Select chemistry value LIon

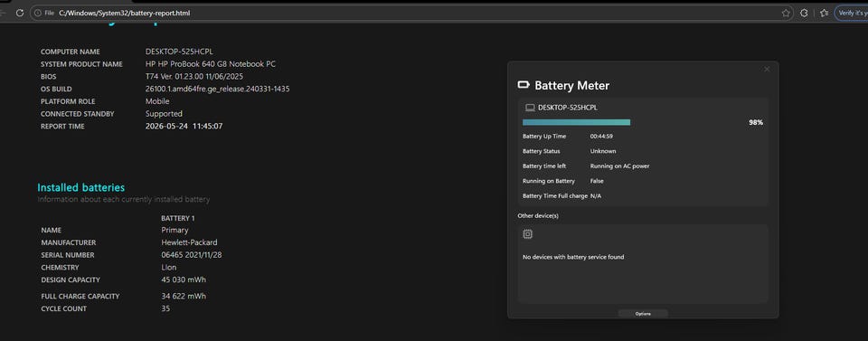click(x=169, y=268)
